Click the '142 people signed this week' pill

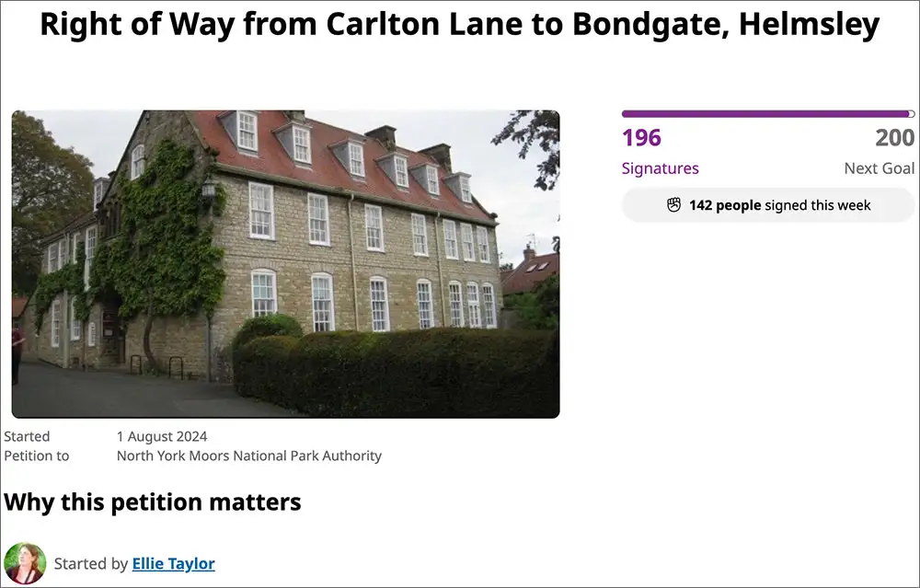768,205
